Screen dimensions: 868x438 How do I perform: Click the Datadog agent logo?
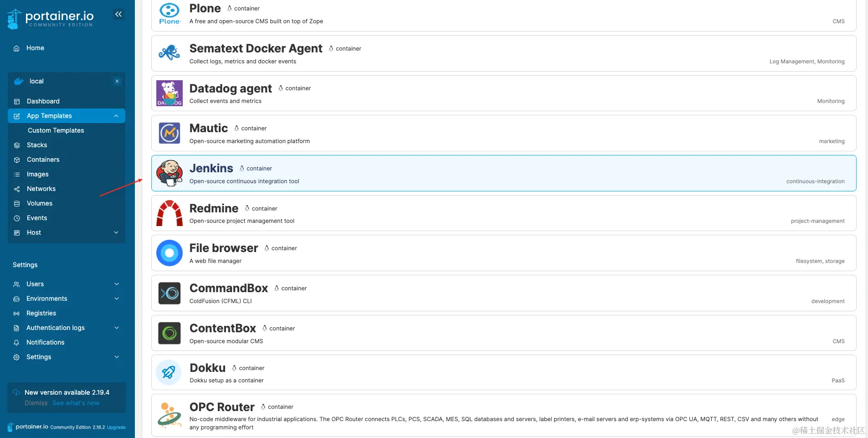pos(169,93)
